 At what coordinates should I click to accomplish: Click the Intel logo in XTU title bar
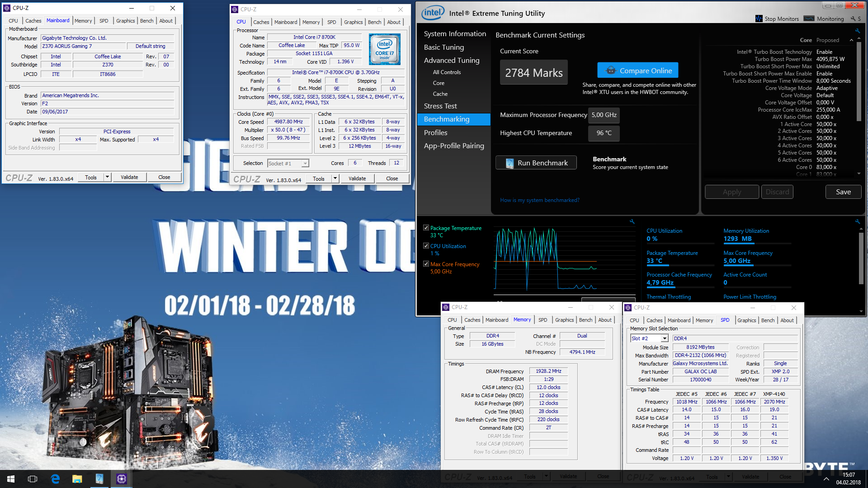[433, 13]
